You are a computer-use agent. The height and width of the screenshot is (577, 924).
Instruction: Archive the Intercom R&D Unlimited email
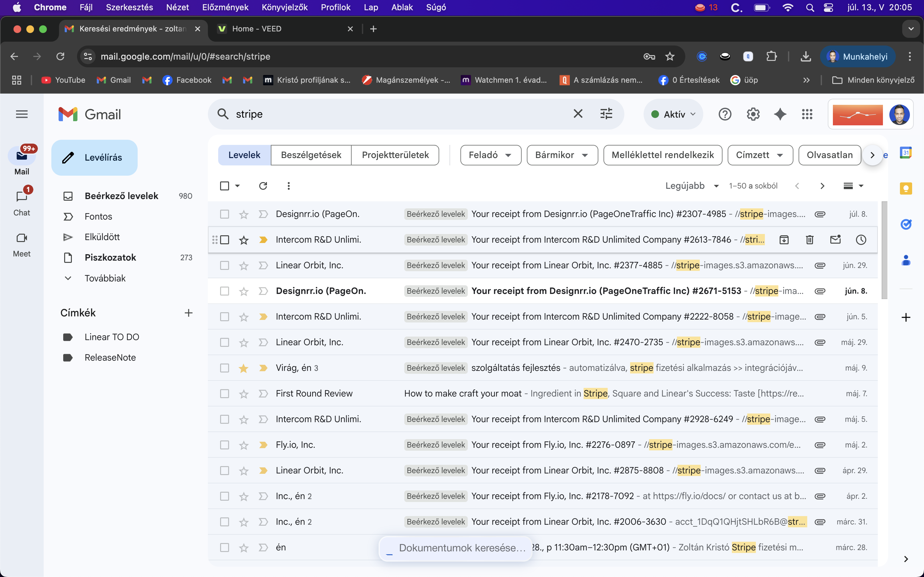(x=784, y=240)
